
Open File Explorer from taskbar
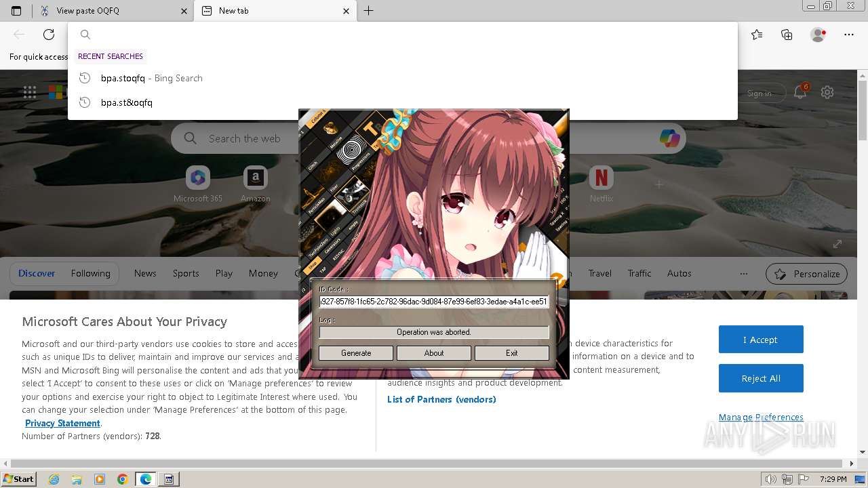coord(77,479)
